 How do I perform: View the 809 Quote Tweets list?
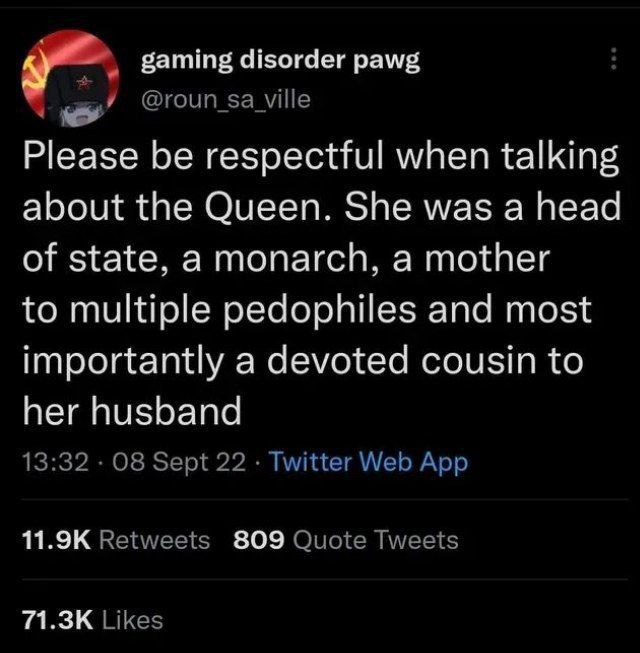pyautogui.click(x=346, y=540)
